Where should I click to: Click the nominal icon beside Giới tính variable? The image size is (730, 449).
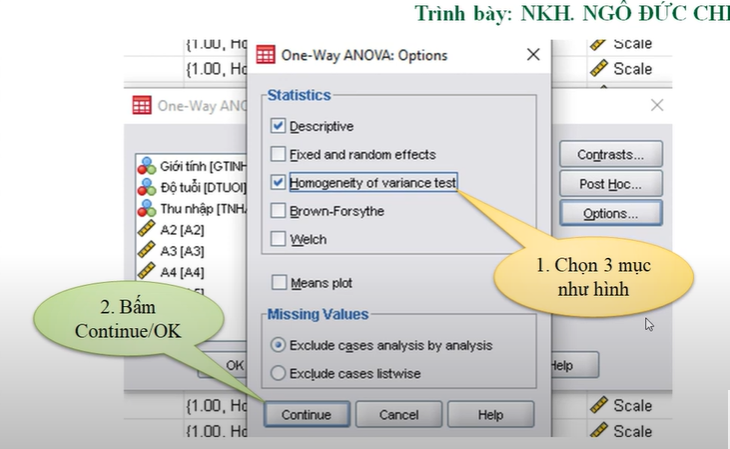pyautogui.click(x=146, y=167)
